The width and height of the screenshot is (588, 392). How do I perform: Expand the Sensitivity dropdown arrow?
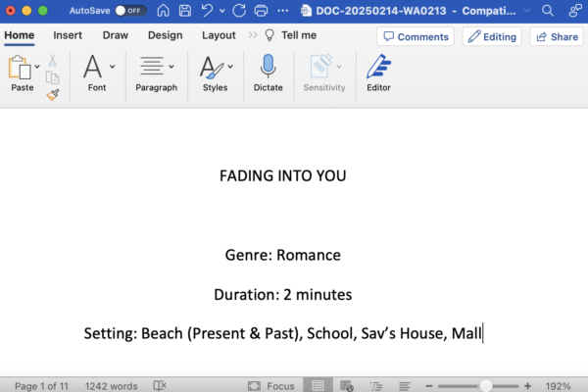tap(339, 67)
